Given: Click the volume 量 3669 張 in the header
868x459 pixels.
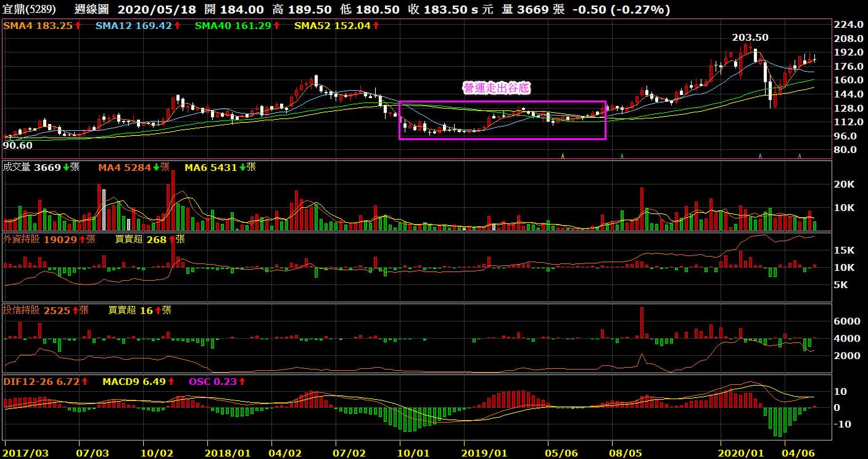Looking at the screenshot, I should coord(534,9).
